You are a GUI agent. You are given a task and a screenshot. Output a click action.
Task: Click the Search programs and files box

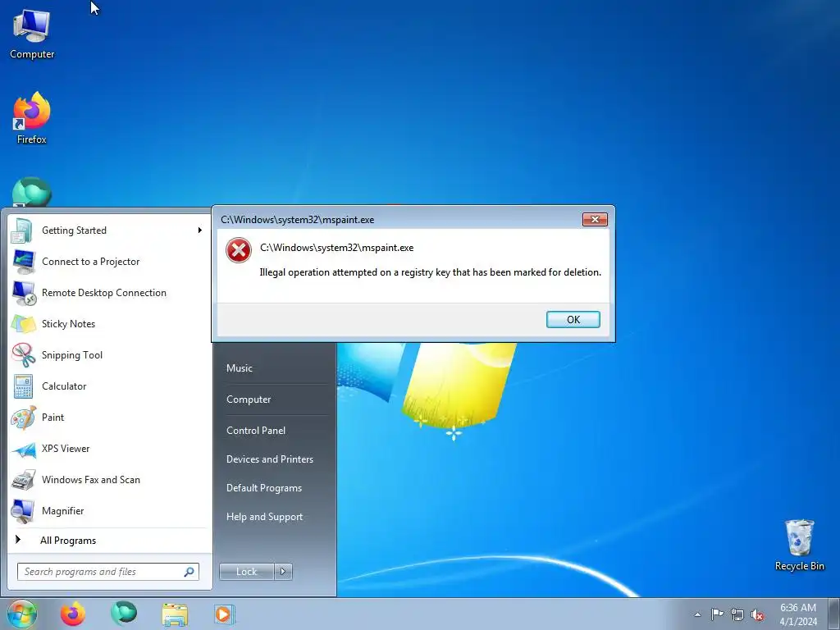pos(107,572)
